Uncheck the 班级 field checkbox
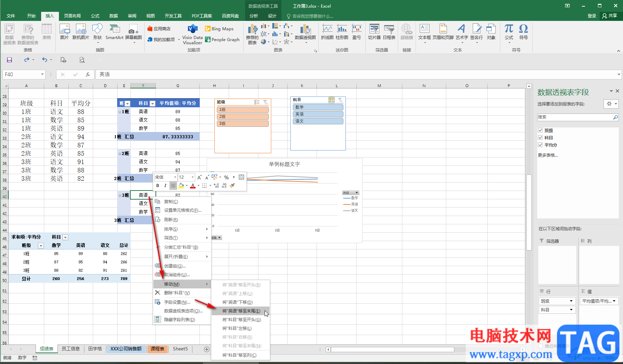Screen dimensions: 623x364 540,130
